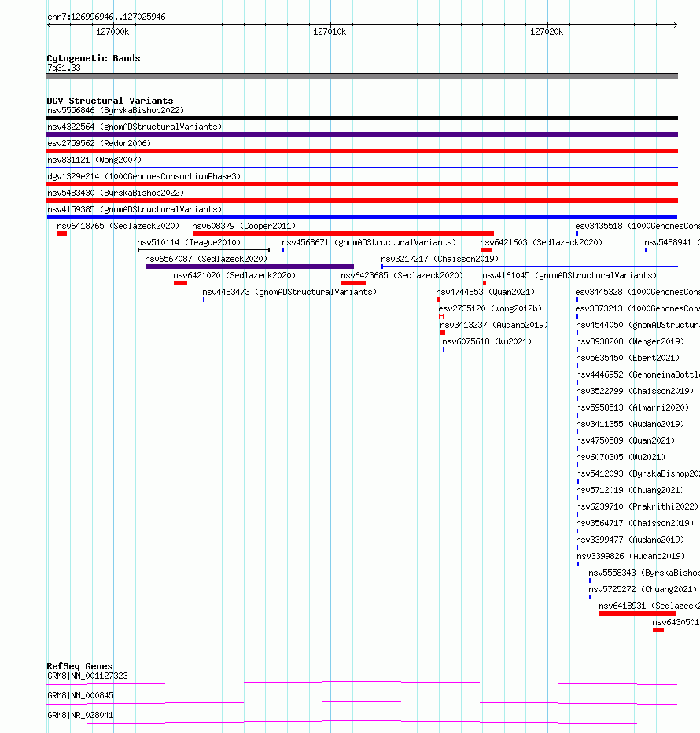The width and height of the screenshot is (700, 733).
Task: Select the nsv3413237 (Audano2019) label
Action: tap(494, 325)
